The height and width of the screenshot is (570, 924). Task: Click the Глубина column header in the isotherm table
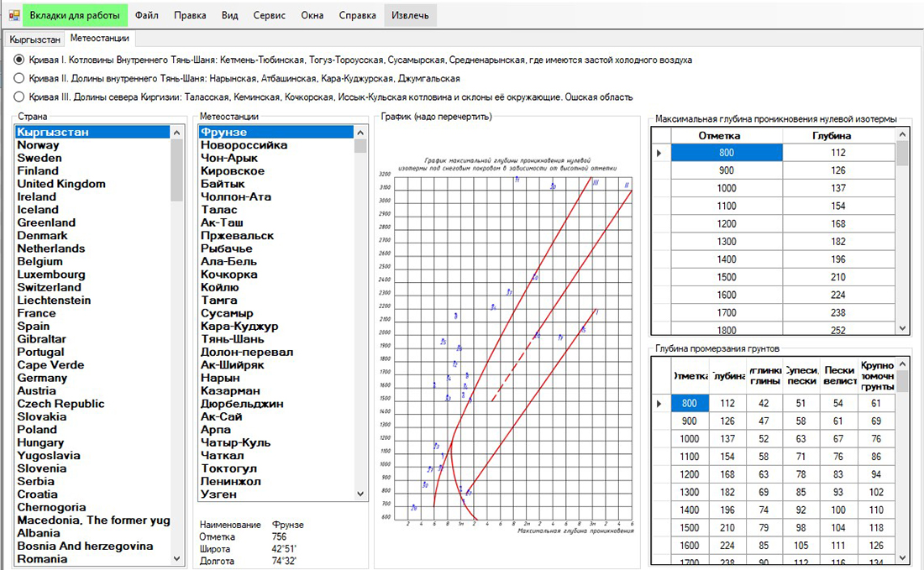(x=838, y=135)
